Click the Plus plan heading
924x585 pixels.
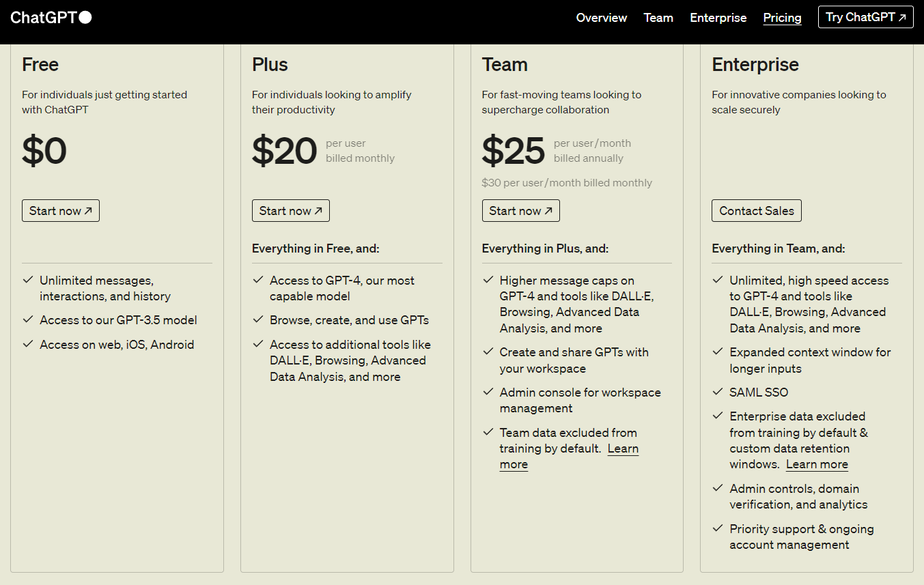click(x=270, y=65)
